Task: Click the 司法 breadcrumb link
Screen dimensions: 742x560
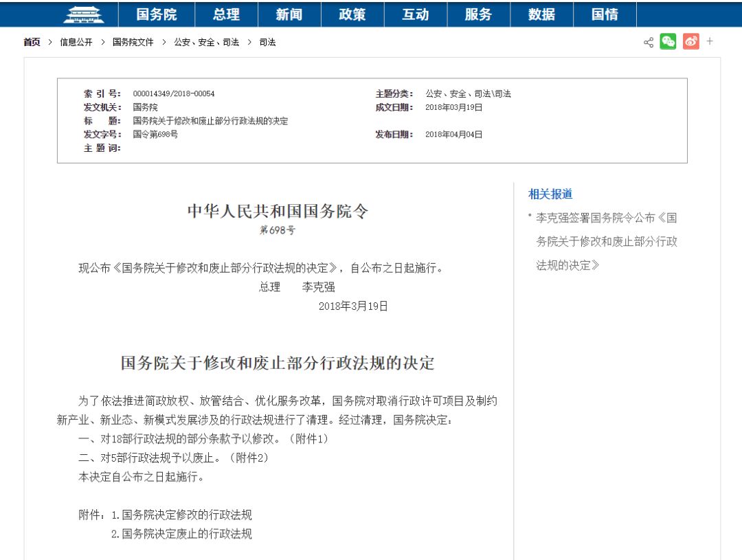Action: pyautogui.click(x=267, y=43)
